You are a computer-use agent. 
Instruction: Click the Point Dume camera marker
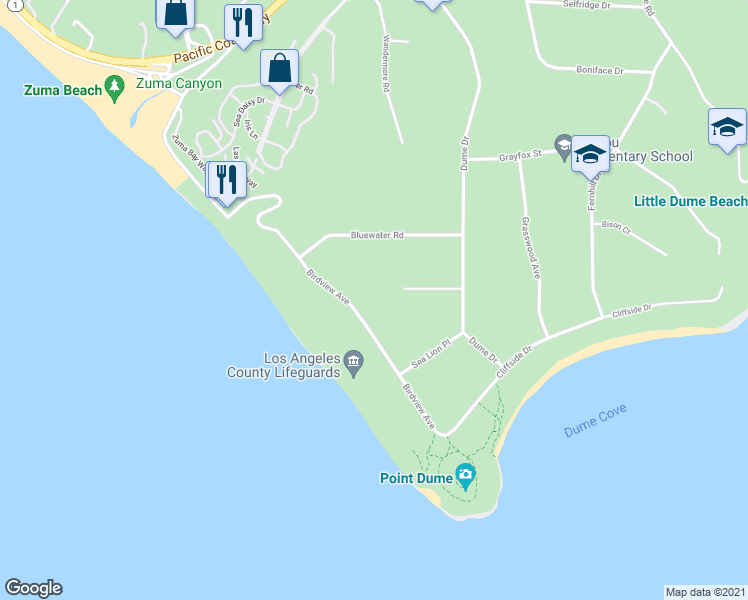point(465,477)
